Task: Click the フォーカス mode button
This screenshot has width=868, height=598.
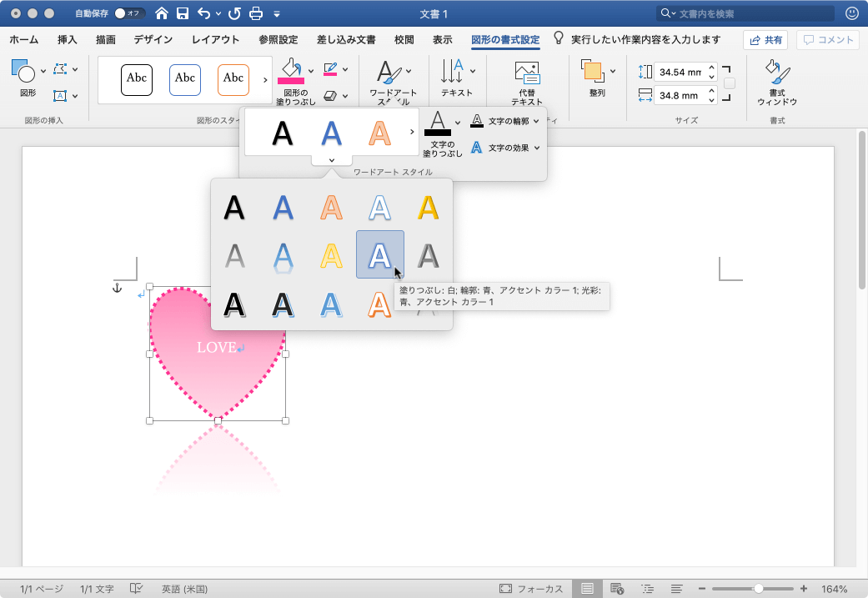Action: pyautogui.click(x=531, y=589)
